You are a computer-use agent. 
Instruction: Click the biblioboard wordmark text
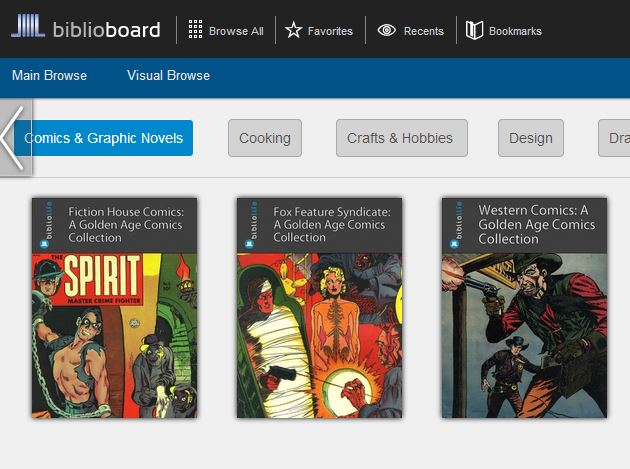click(106, 30)
